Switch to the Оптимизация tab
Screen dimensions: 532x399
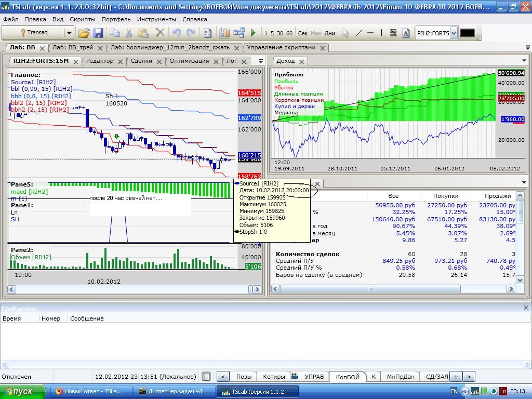coord(189,61)
